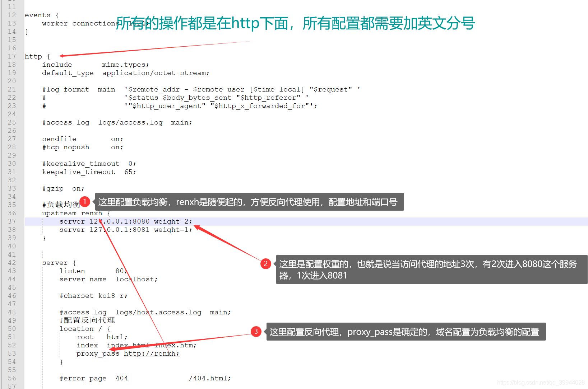Click the "location / {" line
This screenshot has width=588, height=389.
(x=85, y=329)
